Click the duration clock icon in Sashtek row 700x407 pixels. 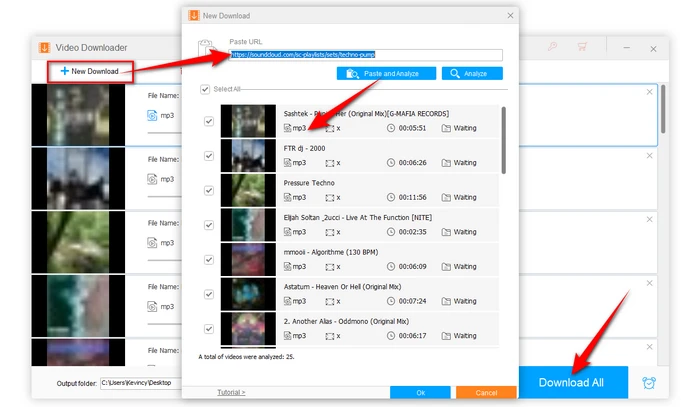click(x=391, y=128)
